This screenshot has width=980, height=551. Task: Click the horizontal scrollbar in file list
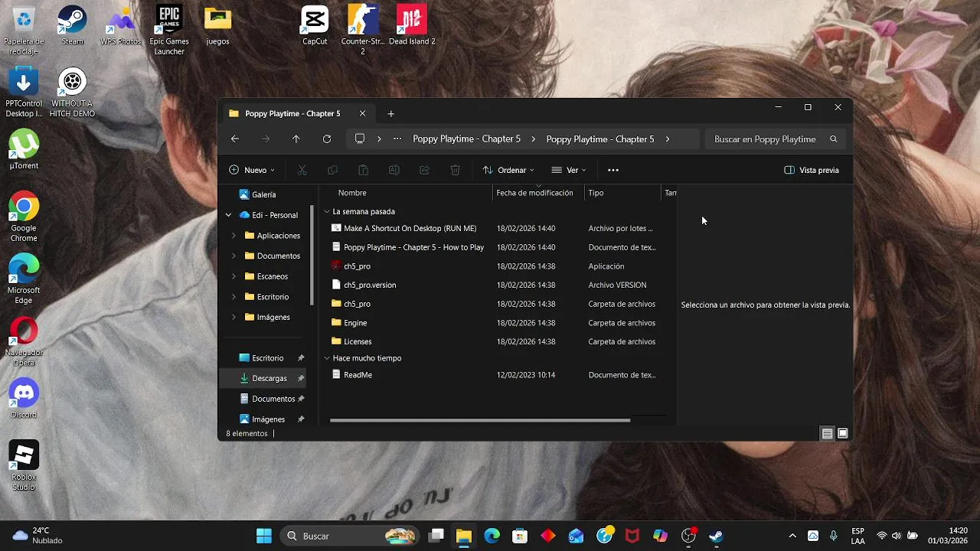pyautogui.click(x=480, y=420)
